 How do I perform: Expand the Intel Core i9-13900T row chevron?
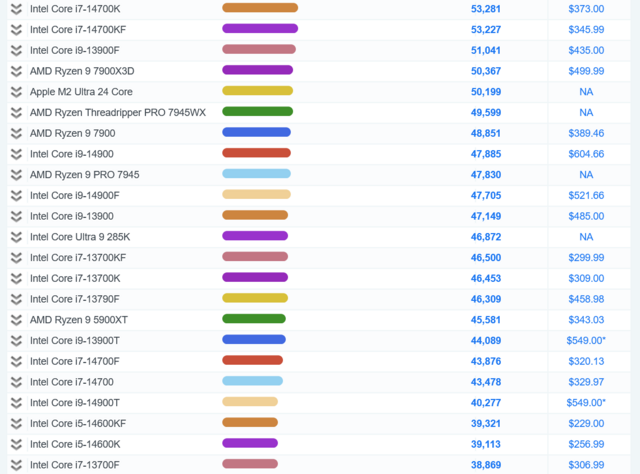[16, 341]
